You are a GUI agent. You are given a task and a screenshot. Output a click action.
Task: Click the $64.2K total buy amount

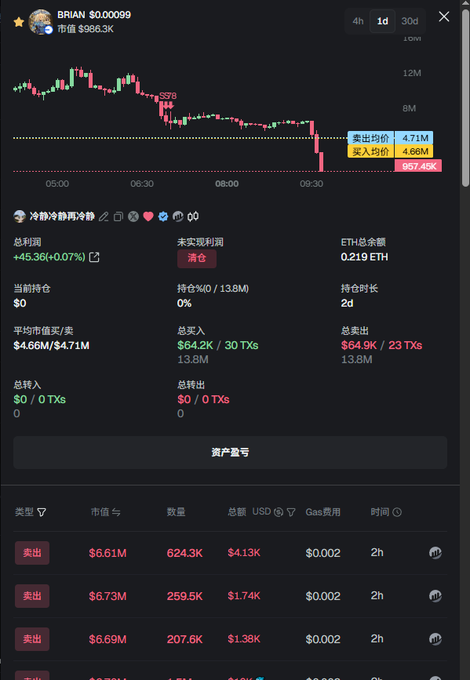tap(195, 345)
